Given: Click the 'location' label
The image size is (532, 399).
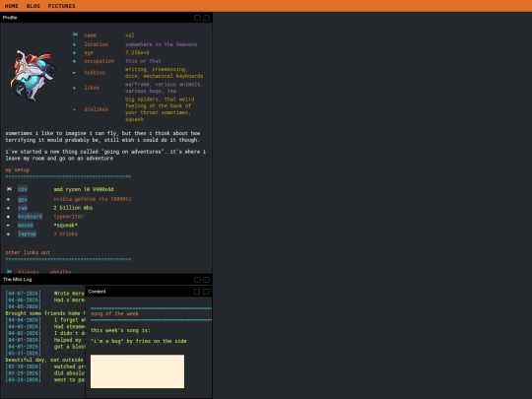Looking at the screenshot, I should tap(96, 44).
